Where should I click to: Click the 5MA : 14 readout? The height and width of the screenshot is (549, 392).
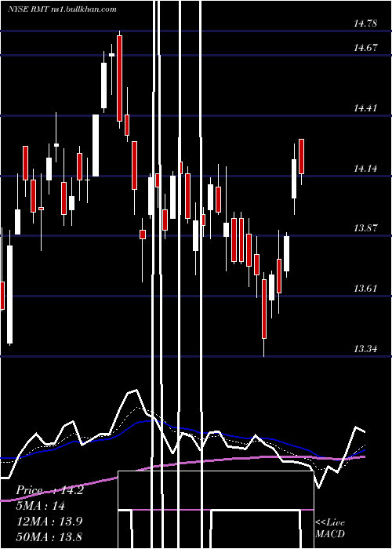(41, 506)
